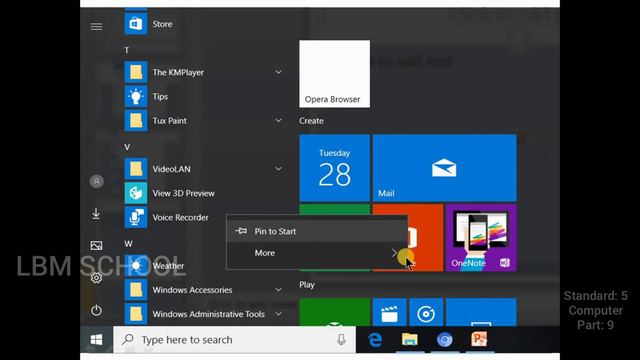Click the Voice Recorder label
The image size is (640, 360).
coord(180,218)
